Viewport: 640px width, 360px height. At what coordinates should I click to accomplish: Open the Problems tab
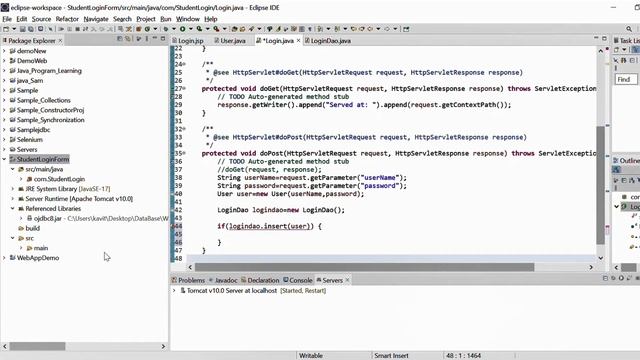188,280
